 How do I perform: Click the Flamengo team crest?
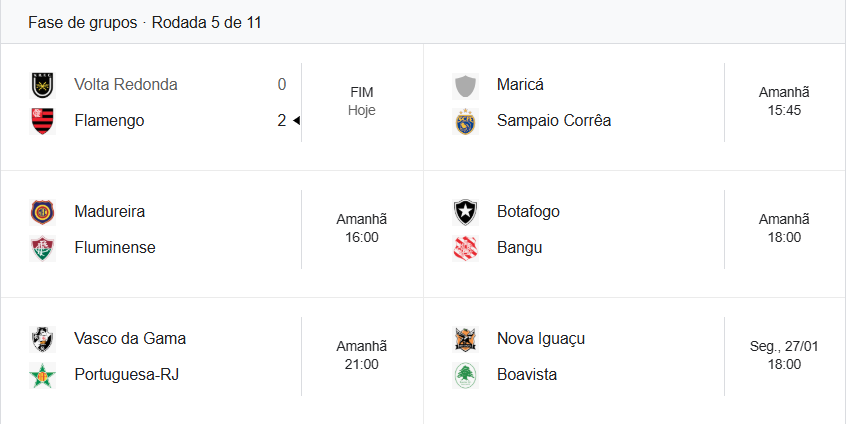(x=42, y=121)
